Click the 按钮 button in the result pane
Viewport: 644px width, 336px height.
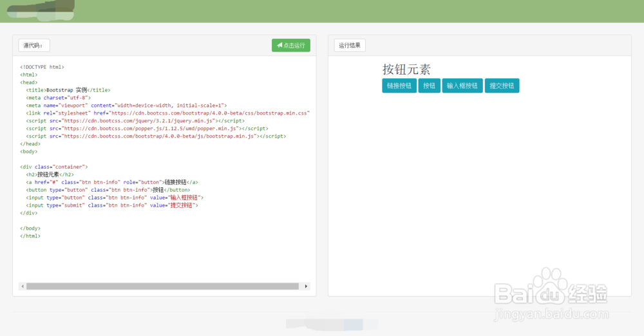pos(429,86)
